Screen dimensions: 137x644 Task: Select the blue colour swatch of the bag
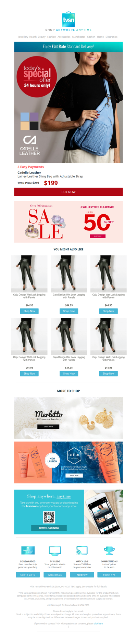coord(25,117)
